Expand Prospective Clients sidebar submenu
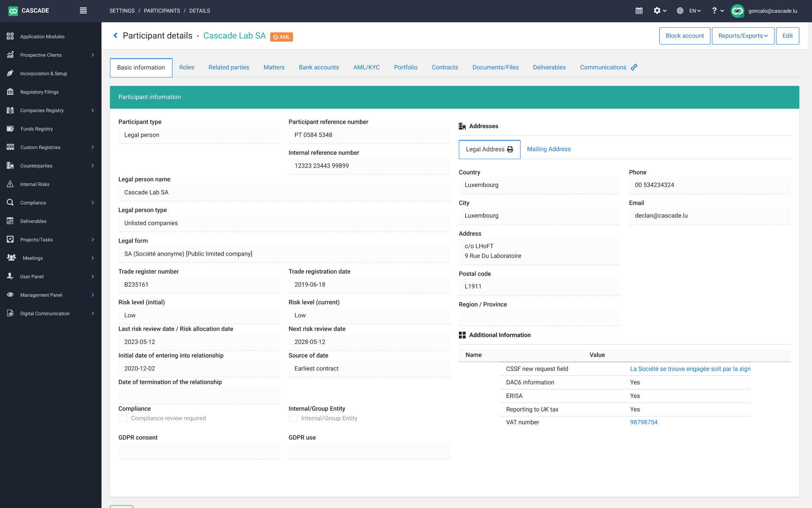 tap(93, 55)
